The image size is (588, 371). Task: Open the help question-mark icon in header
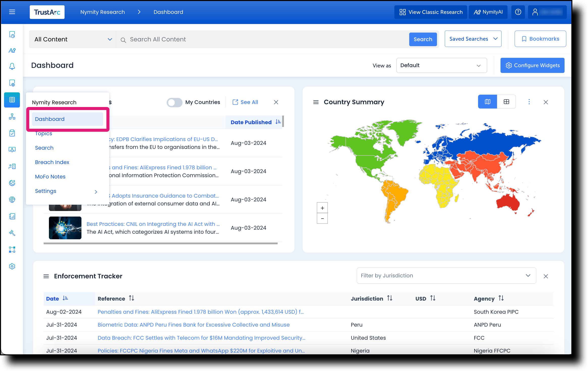coord(518,12)
